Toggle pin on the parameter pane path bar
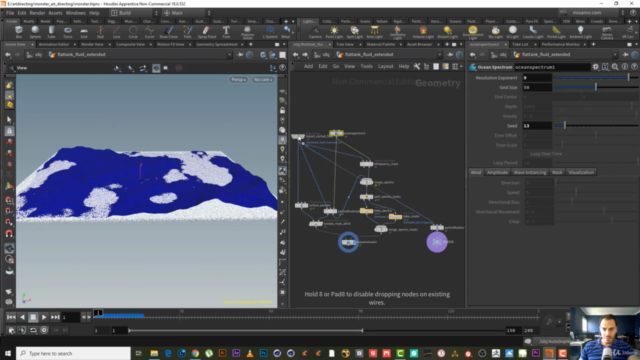640x360 pixels. tap(626, 55)
